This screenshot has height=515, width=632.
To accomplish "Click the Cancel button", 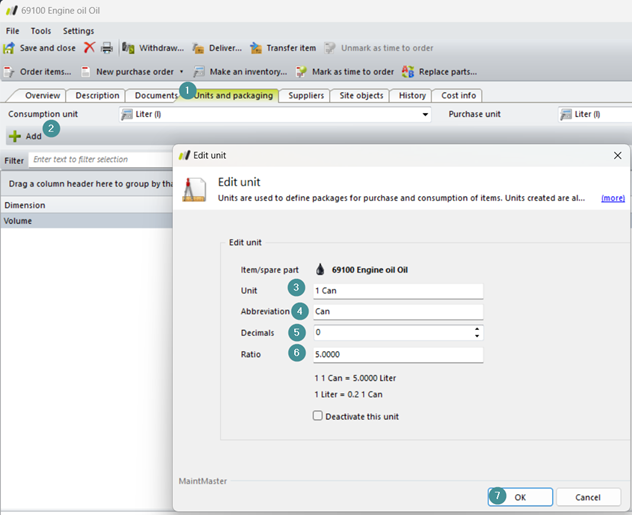I will click(588, 497).
